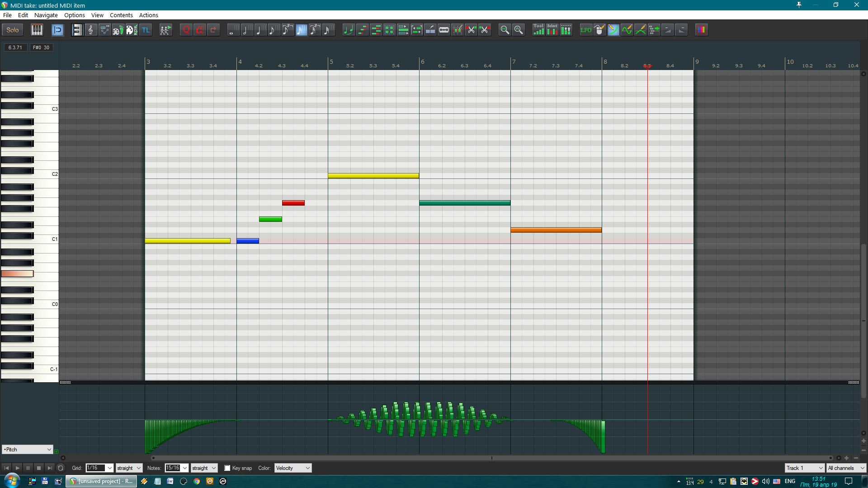Toggle the Solo button

coord(13,30)
